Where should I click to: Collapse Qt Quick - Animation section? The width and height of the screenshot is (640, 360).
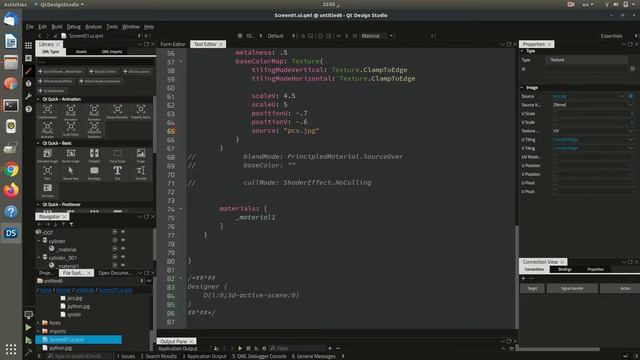[38, 99]
